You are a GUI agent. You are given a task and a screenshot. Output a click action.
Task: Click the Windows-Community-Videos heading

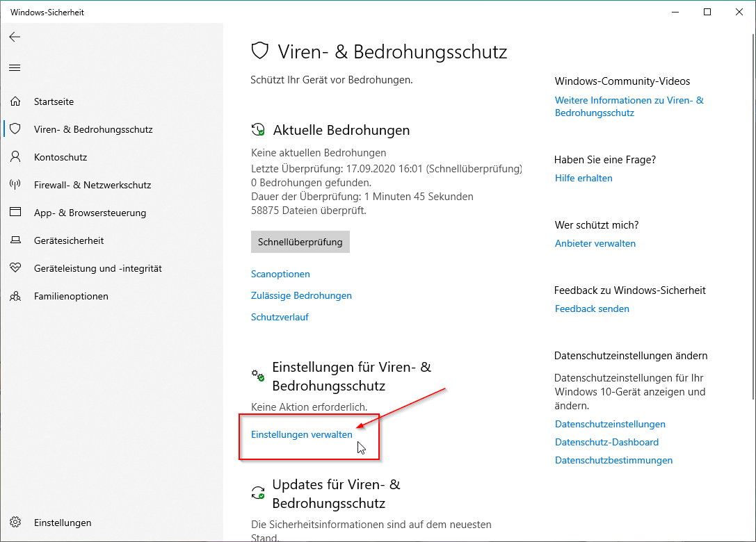point(622,81)
